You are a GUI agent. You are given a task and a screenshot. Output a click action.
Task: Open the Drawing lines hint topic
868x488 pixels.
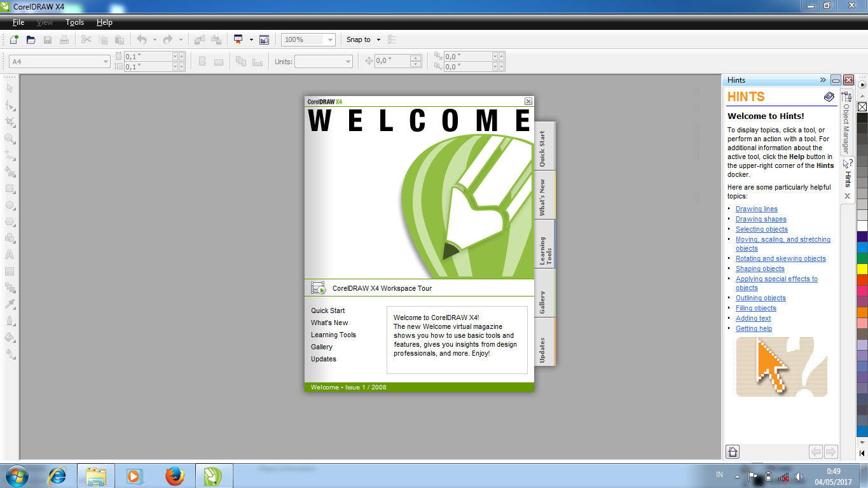click(757, 209)
